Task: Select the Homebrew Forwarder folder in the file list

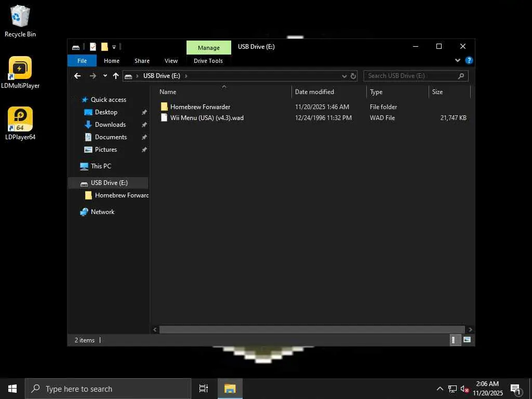Action: pyautogui.click(x=200, y=107)
